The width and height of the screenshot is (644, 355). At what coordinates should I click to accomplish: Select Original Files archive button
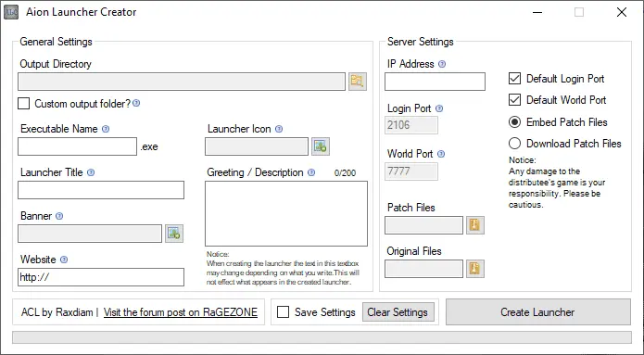[x=475, y=269]
